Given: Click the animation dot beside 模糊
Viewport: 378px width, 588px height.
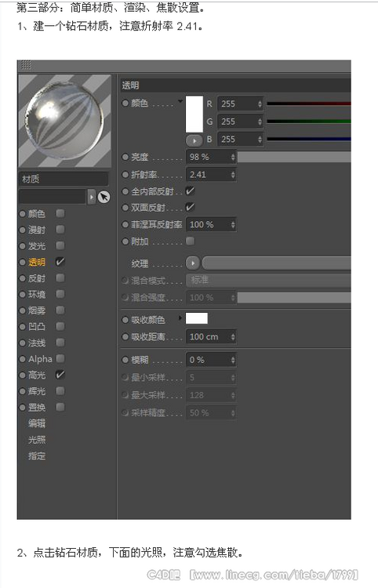Looking at the screenshot, I should pyautogui.click(x=125, y=360).
